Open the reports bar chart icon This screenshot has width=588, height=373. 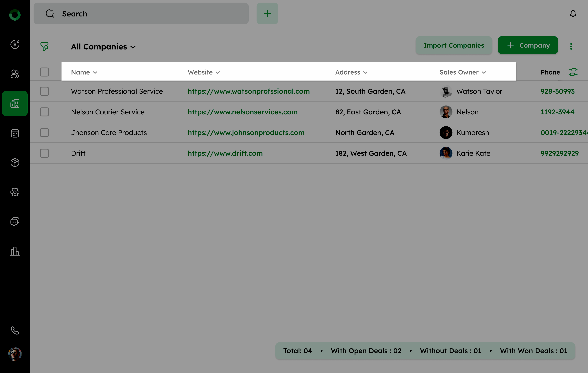click(x=15, y=251)
